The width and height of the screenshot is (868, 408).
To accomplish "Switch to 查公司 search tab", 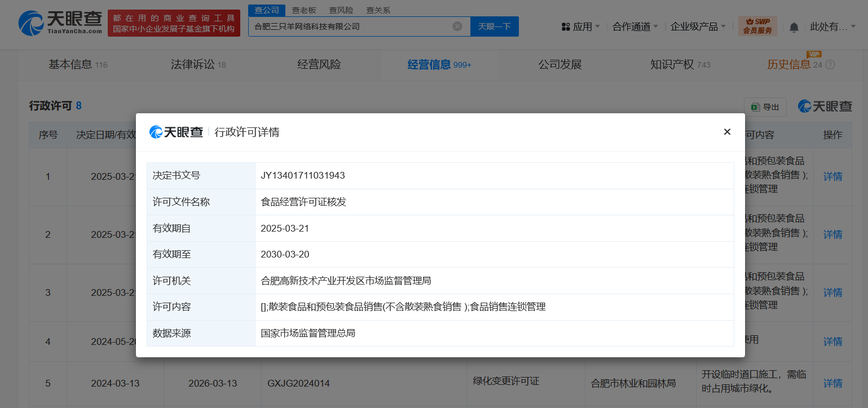I will pos(267,10).
